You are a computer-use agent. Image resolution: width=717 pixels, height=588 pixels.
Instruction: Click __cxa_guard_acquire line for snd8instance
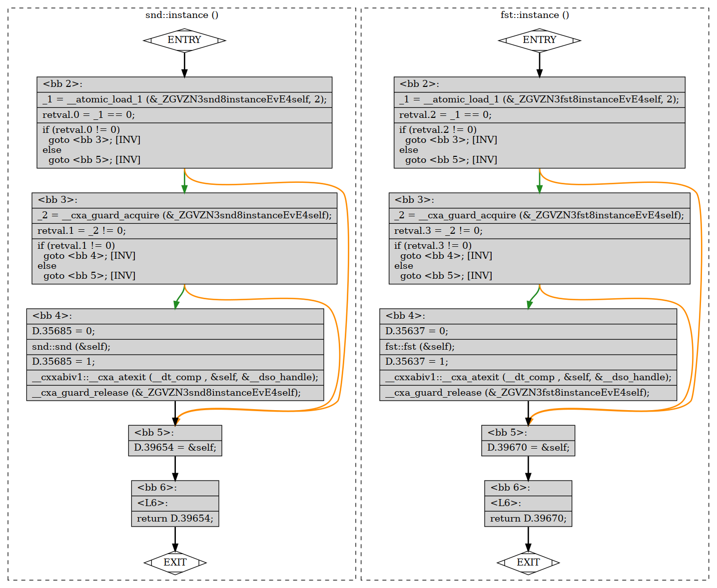pyautogui.click(x=184, y=215)
